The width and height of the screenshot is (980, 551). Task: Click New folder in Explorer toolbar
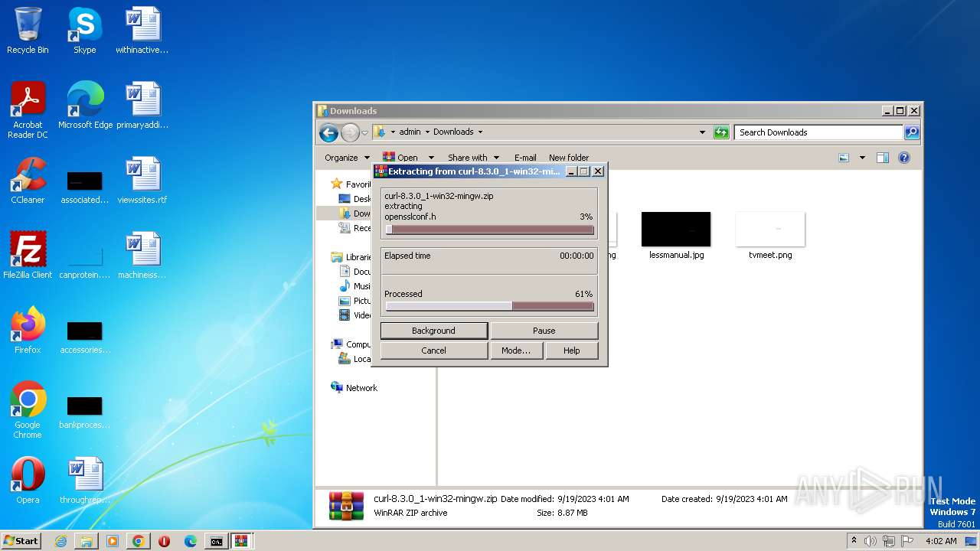click(x=569, y=158)
